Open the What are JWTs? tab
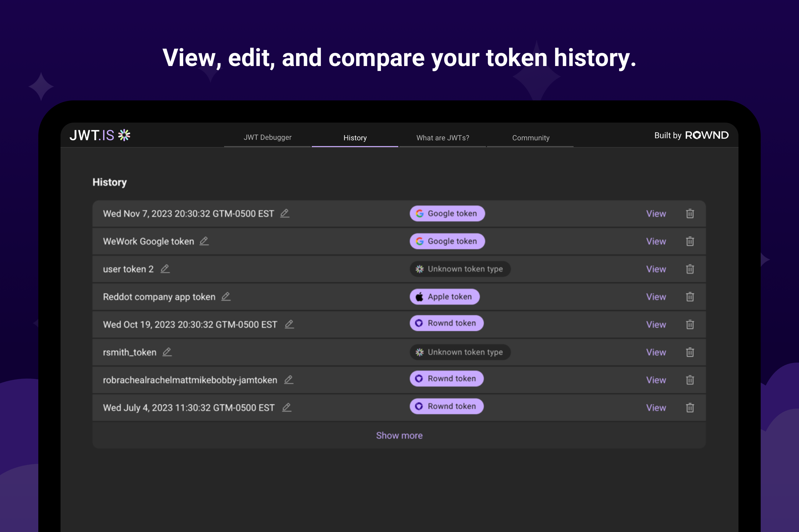The height and width of the screenshot is (532, 799). coord(443,138)
